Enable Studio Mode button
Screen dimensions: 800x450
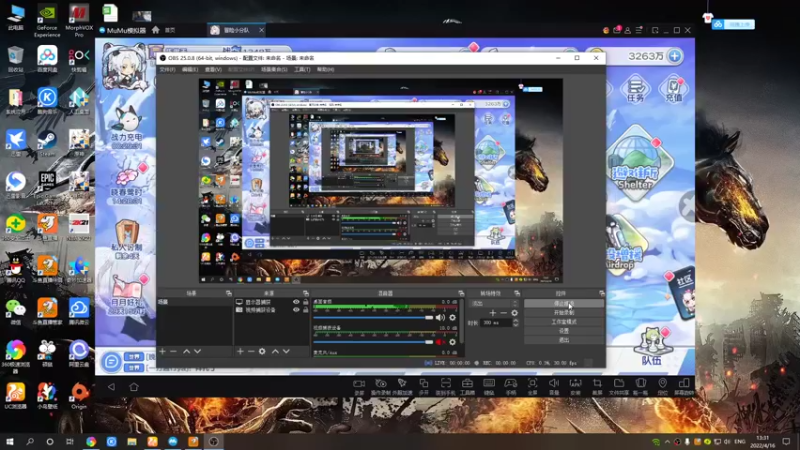coord(564,322)
